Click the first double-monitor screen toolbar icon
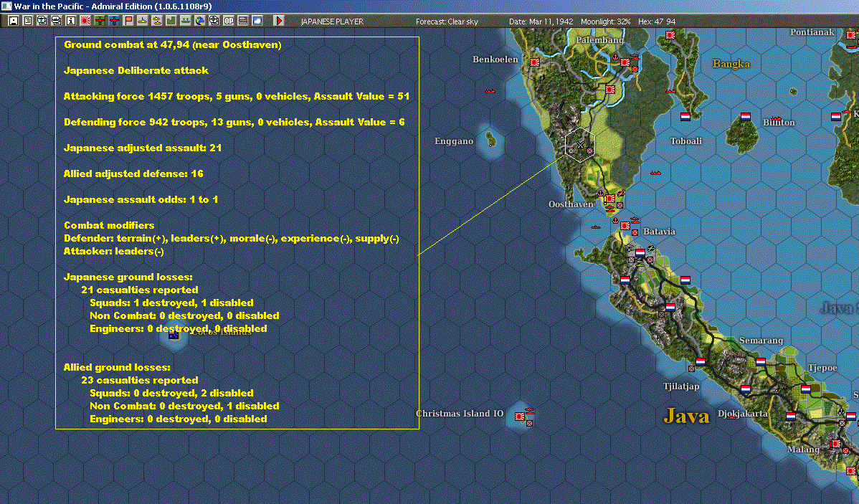This screenshot has width=859, height=504. tap(42, 21)
